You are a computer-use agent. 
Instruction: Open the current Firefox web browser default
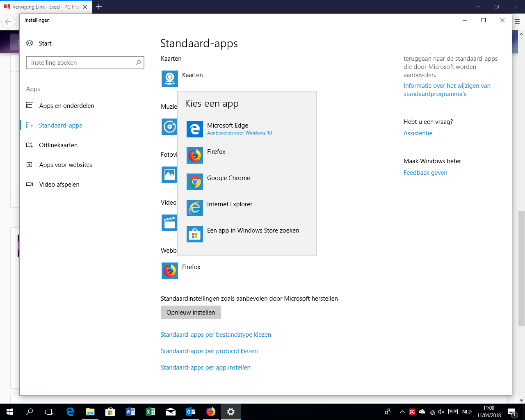(x=170, y=271)
